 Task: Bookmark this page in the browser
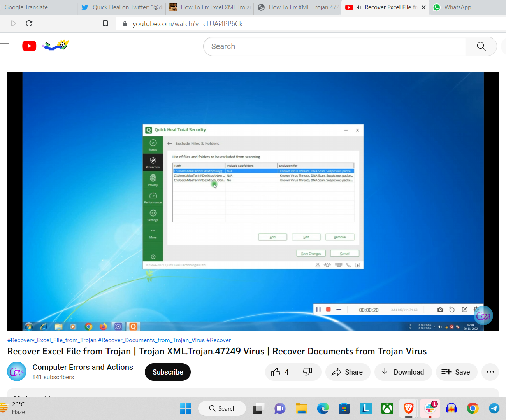[x=105, y=23]
